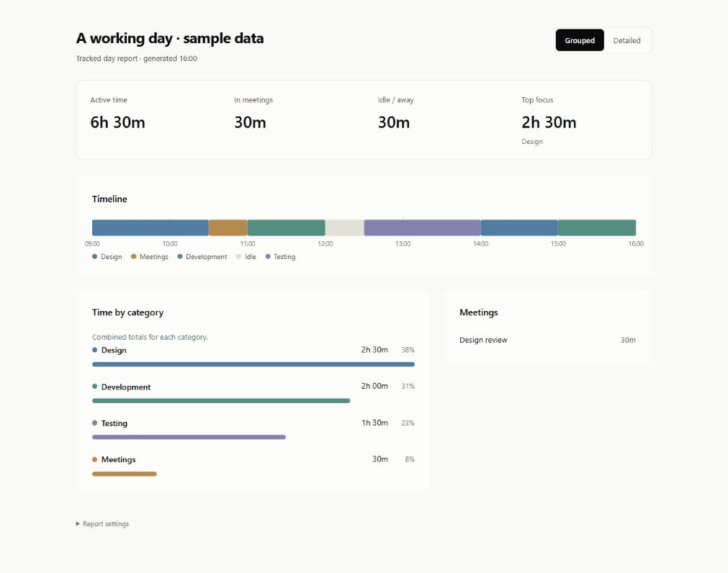728x573 pixels.
Task: Click the Active time 6h 30m stat
Action: pyautogui.click(x=117, y=122)
